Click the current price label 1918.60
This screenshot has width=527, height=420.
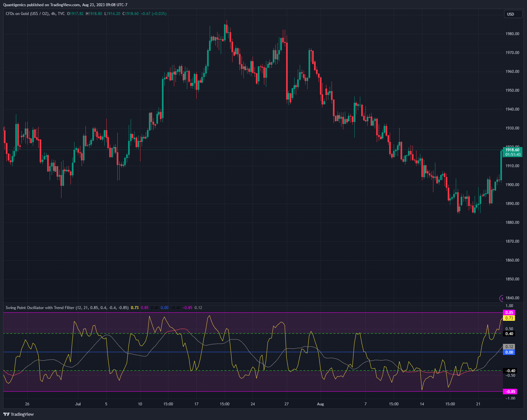(x=512, y=150)
